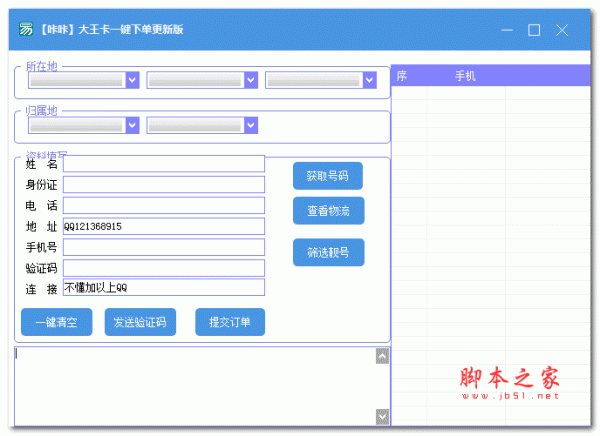This screenshot has height=436, width=600.
Task: Click the log text area at bottom
Action: (x=195, y=386)
